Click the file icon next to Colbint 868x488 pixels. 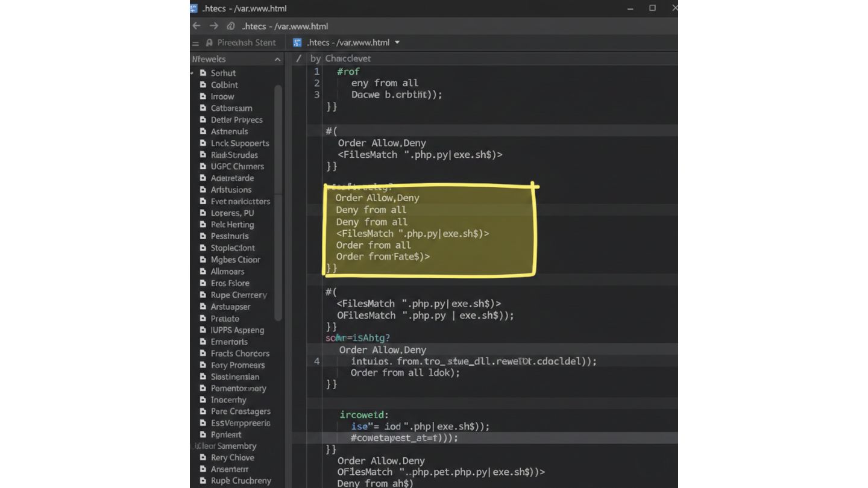[204, 84]
